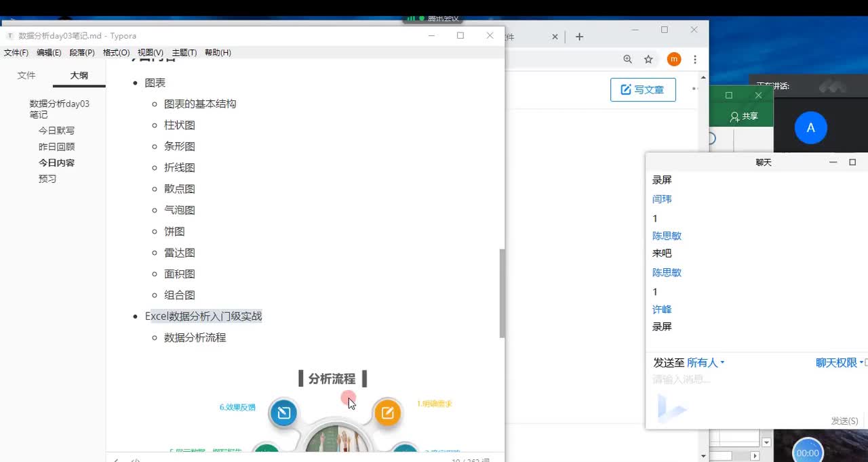Click the zoom magnifier icon in Chrome

click(x=628, y=60)
